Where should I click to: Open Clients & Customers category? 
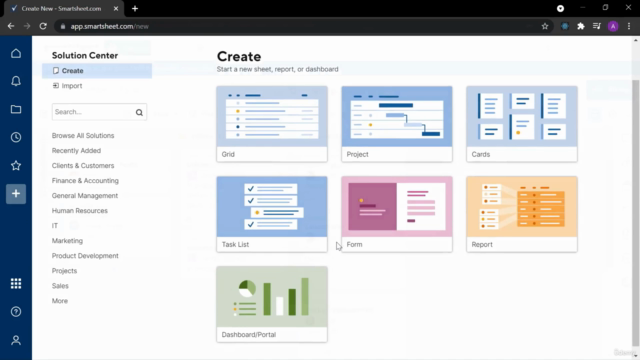(83, 166)
